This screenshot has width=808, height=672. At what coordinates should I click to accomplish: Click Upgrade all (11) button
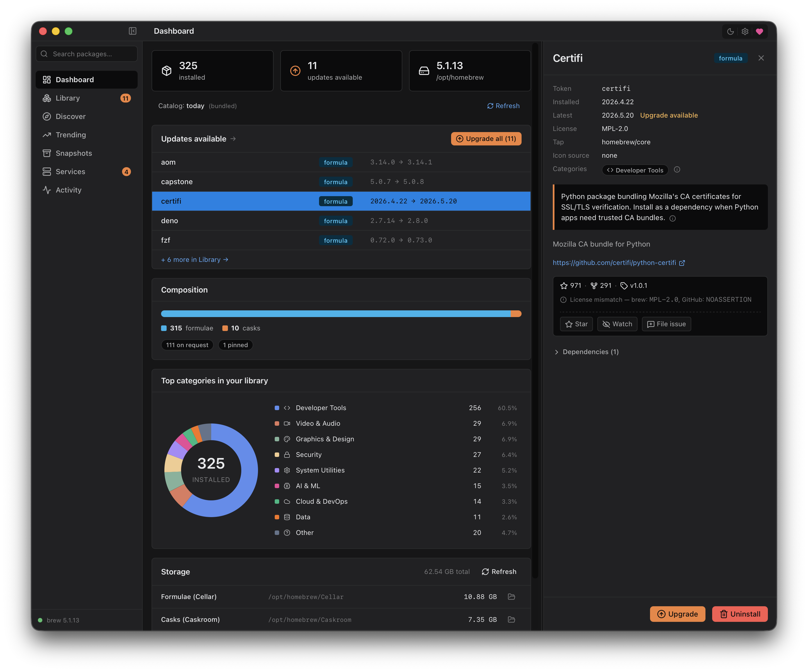[486, 139]
